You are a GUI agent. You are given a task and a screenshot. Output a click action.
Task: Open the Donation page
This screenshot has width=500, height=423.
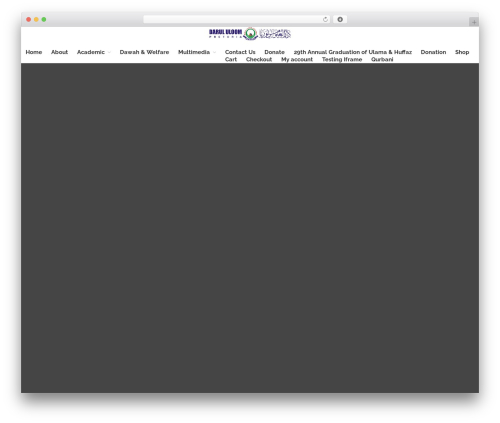pos(433,52)
